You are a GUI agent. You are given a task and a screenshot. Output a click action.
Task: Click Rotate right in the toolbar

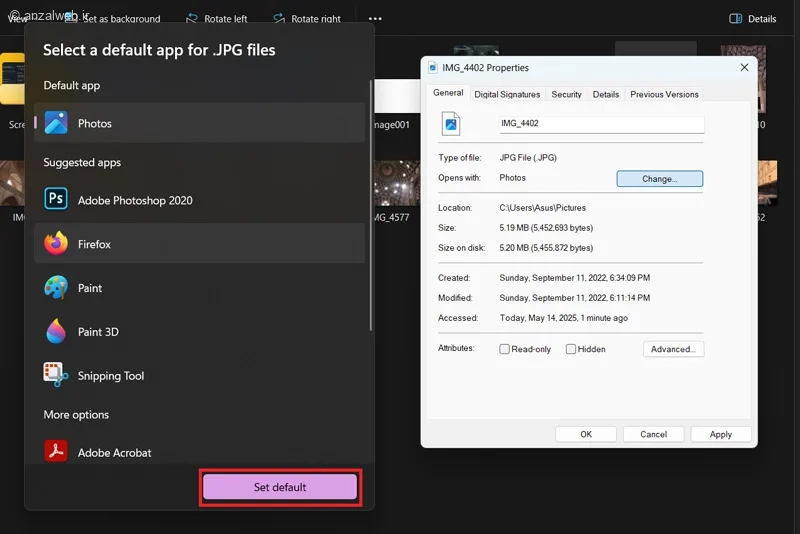[306, 19]
